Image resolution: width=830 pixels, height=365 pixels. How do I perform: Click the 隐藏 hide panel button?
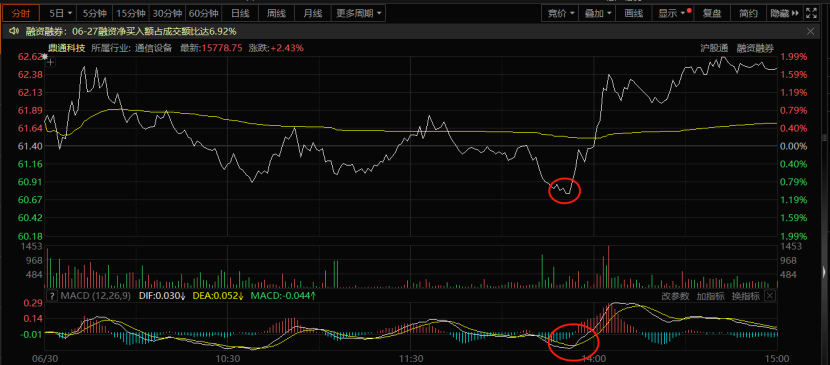point(784,13)
